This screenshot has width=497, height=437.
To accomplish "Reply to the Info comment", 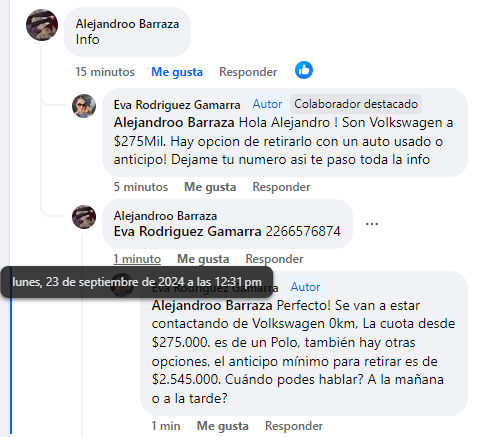I will pyautogui.click(x=248, y=72).
